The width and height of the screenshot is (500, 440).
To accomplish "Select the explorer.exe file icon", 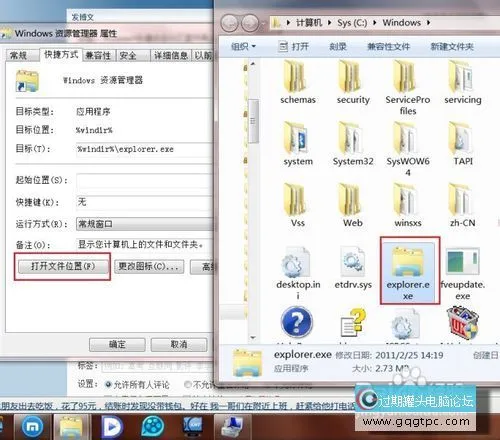I will coord(407,262).
